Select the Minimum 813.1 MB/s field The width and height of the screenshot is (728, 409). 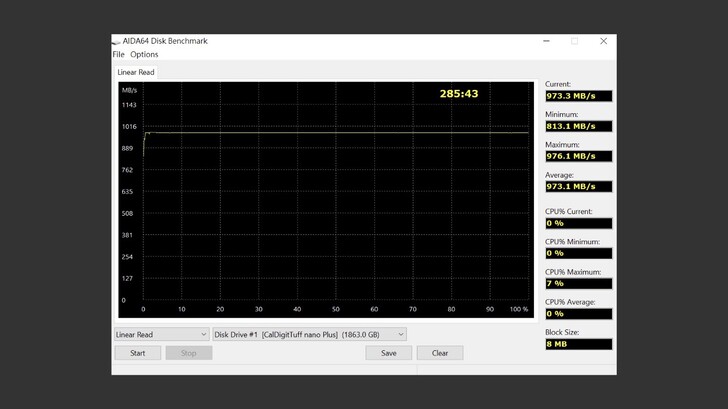[578, 126]
